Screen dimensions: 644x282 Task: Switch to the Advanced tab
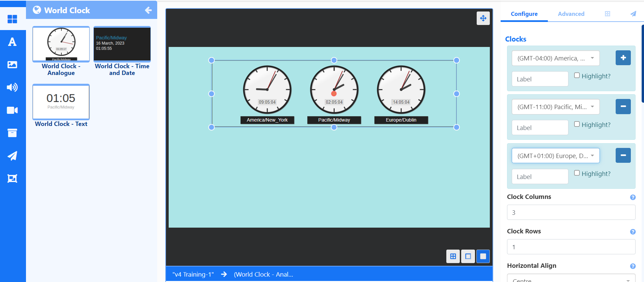(571, 14)
